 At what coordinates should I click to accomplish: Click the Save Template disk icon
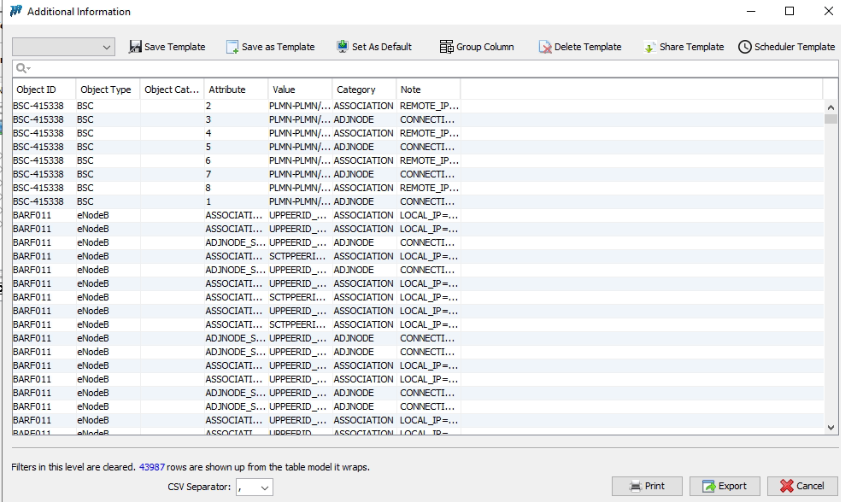[x=136, y=47]
